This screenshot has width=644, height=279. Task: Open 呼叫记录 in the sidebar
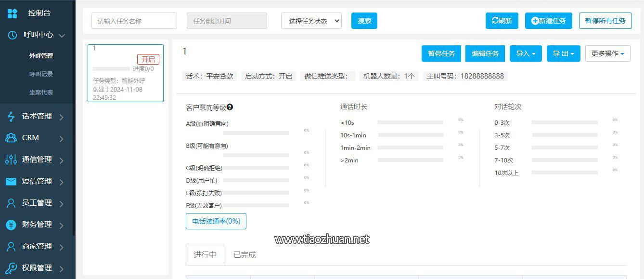(x=41, y=74)
